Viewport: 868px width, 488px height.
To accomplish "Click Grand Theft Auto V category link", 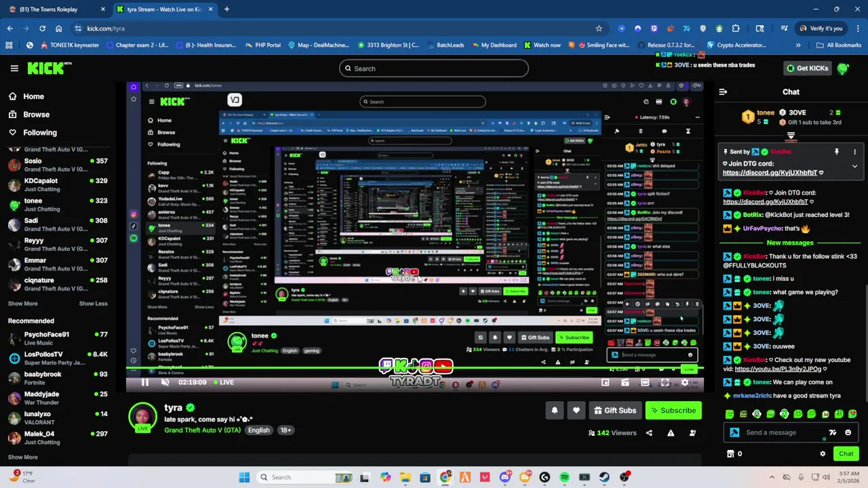I will 202,430.
